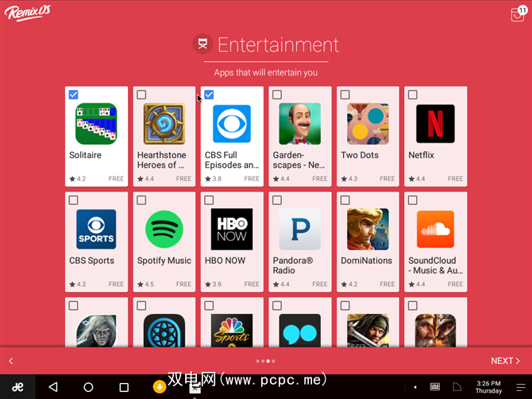This screenshot has width=532, height=399.
Task: Check the Hearthstone checkbox
Action: [141, 95]
